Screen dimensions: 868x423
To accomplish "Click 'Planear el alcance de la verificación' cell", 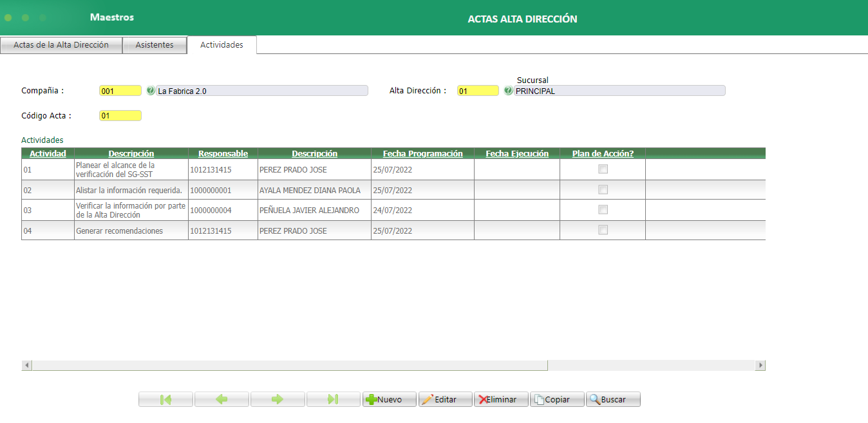I will click(x=131, y=169).
